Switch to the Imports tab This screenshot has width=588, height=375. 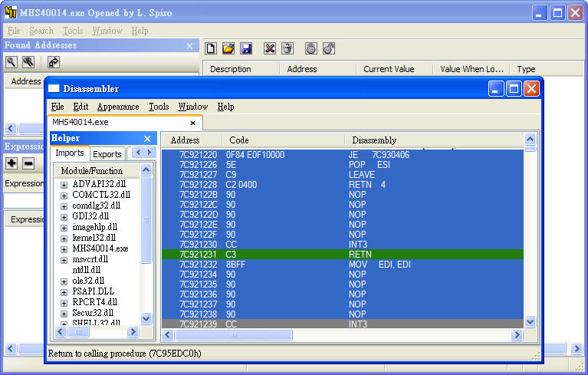[70, 153]
